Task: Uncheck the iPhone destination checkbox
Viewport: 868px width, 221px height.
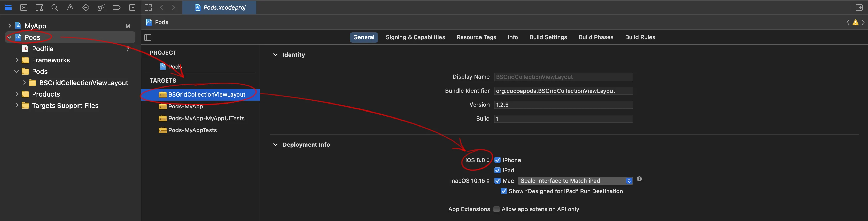Action: click(x=497, y=160)
